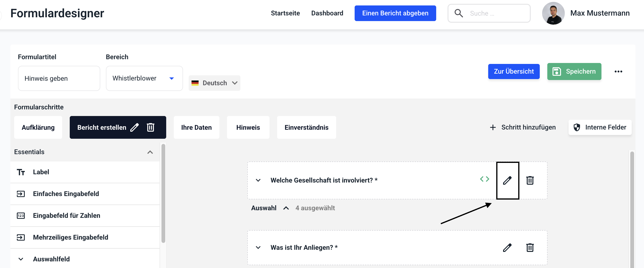Screen dimensions: 644x268
Task: Open code brackets icon for Gesellschaft question
Action: (x=484, y=179)
